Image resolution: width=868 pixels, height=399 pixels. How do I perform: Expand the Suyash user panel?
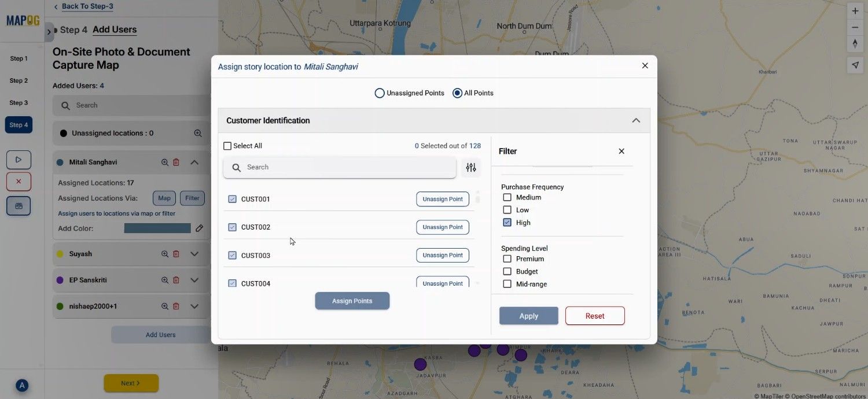(x=194, y=254)
